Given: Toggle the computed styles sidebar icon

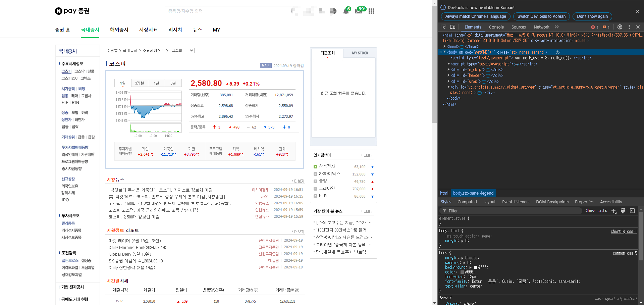Looking at the screenshot, I should [x=632, y=211].
